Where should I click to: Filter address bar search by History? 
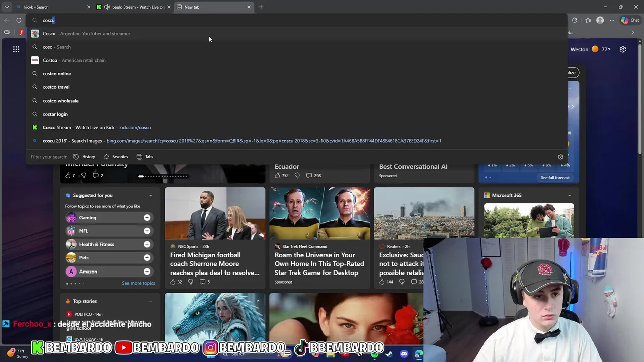tap(84, 157)
